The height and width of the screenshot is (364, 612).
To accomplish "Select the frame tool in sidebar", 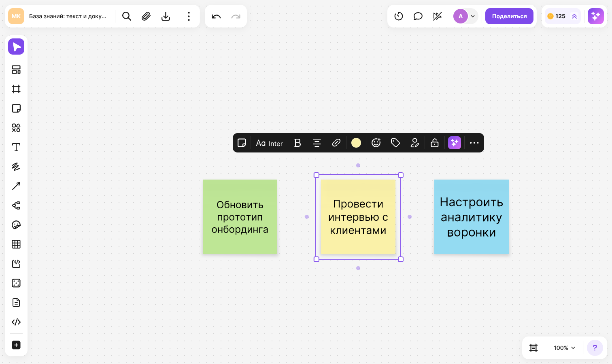I will (x=16, y=89).
